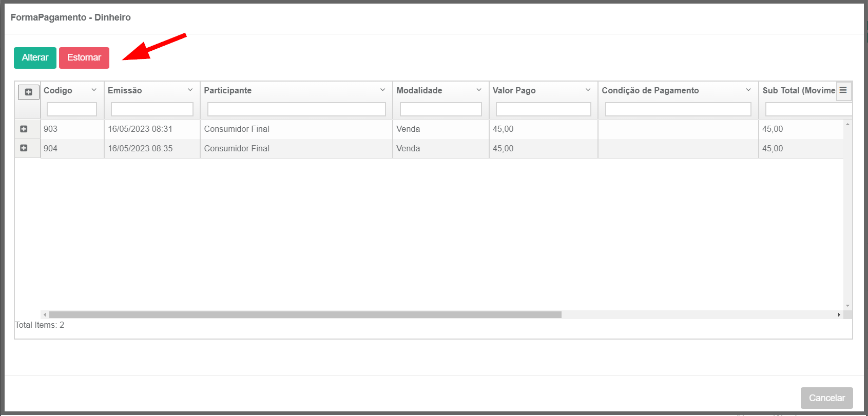Click the Cancelar button
The height and width of the screenshot is (416, 868).
pos(826,398)
